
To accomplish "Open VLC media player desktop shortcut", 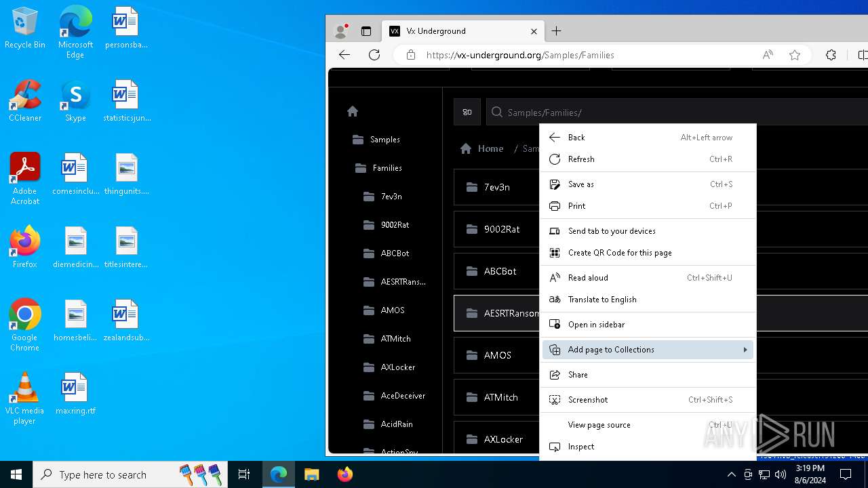I will 25,399.
